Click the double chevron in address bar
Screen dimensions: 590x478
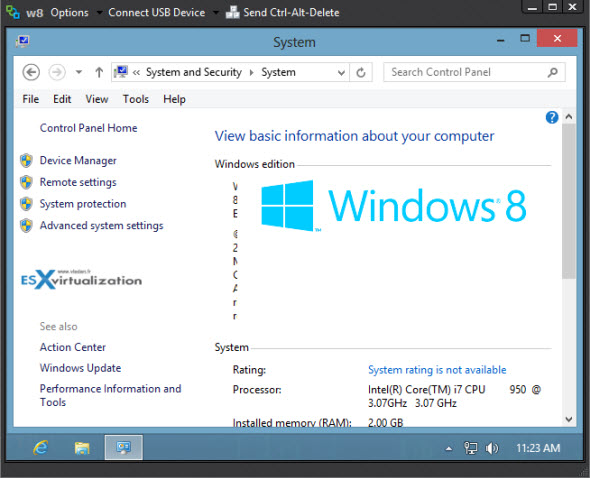[x=136, y=72]
